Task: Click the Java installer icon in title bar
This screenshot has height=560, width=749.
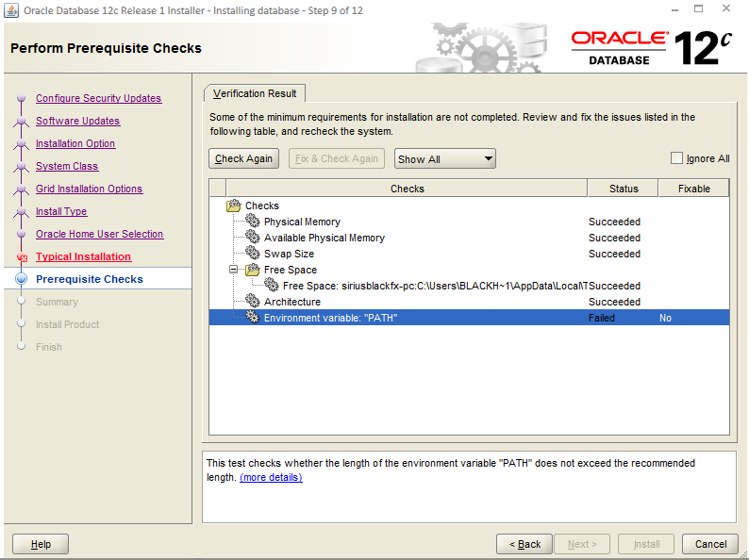Action: 11,10
